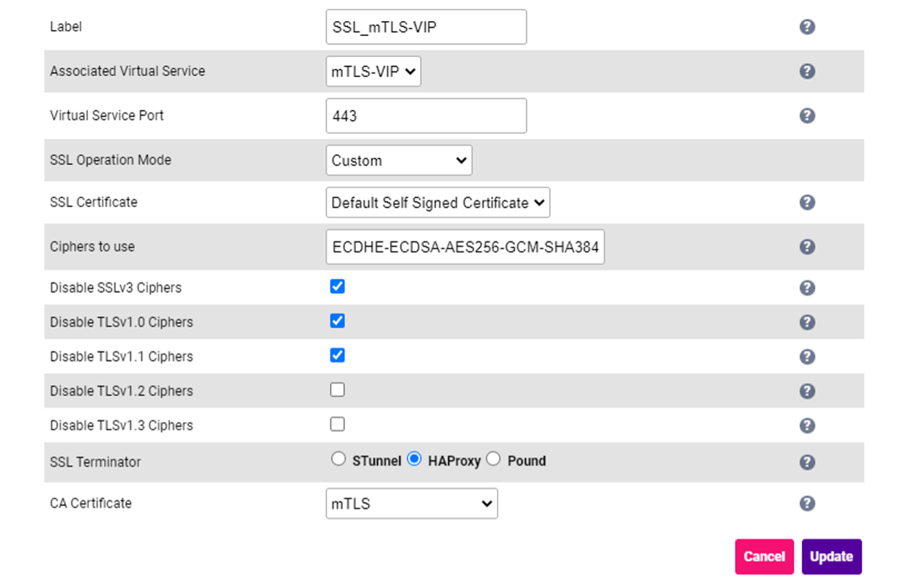Expand the CA Certificate dropdown
This screenshot has width=908, height=588.
pos(411,504)
